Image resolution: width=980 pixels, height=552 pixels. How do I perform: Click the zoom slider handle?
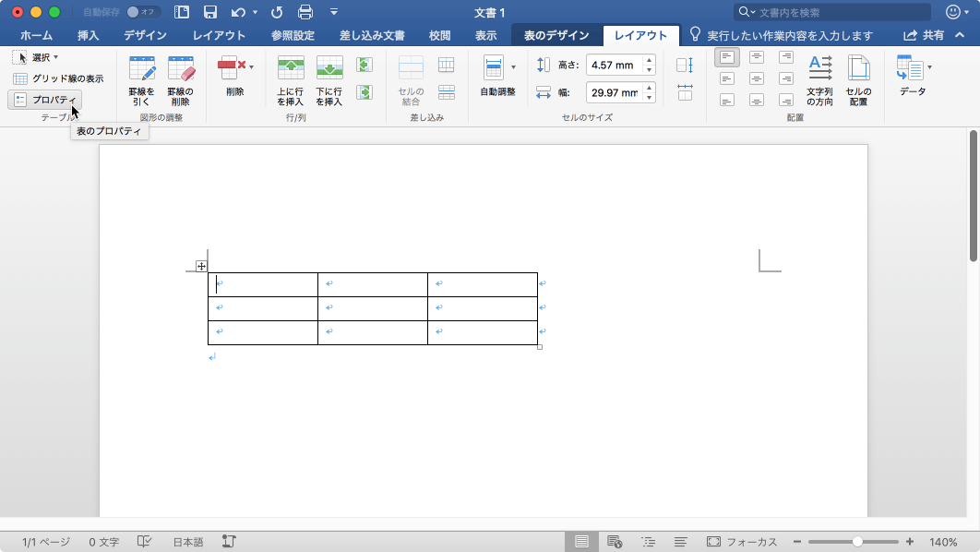[857, 542]
